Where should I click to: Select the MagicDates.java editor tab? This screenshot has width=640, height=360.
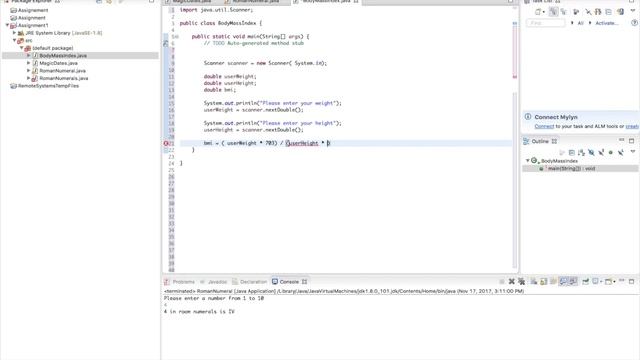coord(192,2)
